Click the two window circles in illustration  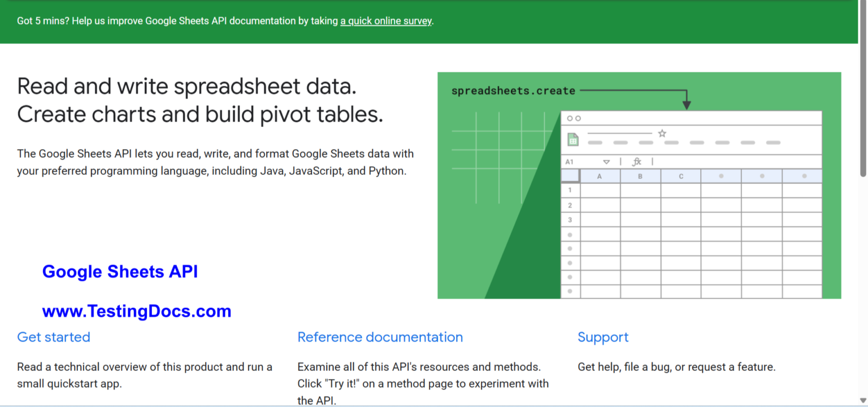click(574, 119)
